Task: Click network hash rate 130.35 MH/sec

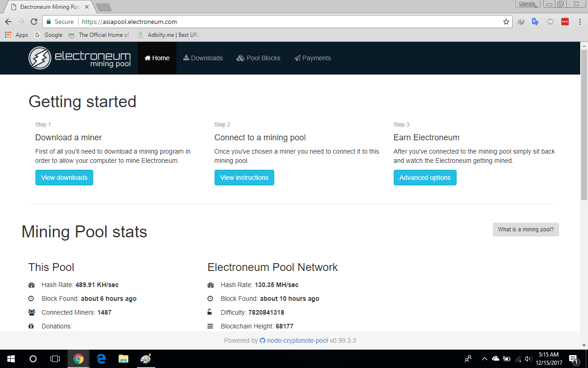Action: point(277,285)
